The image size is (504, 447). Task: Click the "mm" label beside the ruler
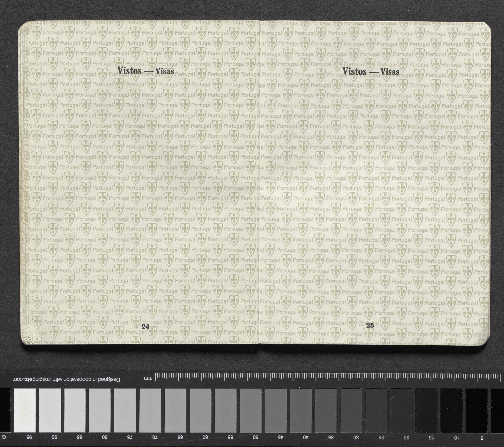[148, 379]
